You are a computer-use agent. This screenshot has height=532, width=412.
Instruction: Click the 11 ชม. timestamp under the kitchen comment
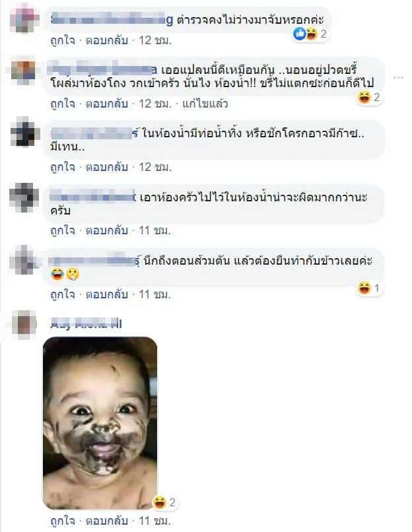[154, 230]
